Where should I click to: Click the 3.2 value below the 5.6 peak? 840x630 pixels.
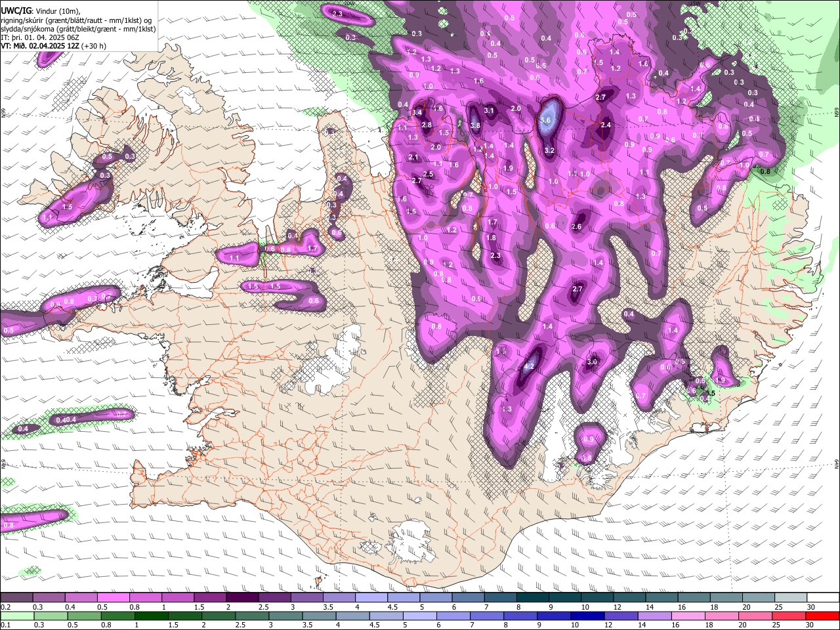point(550,150)
